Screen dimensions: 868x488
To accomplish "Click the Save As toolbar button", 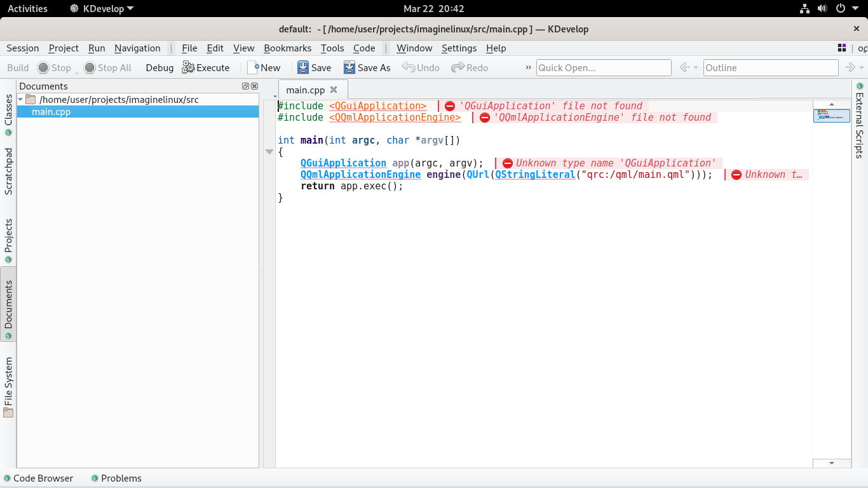I will click(x=367, y=68).
